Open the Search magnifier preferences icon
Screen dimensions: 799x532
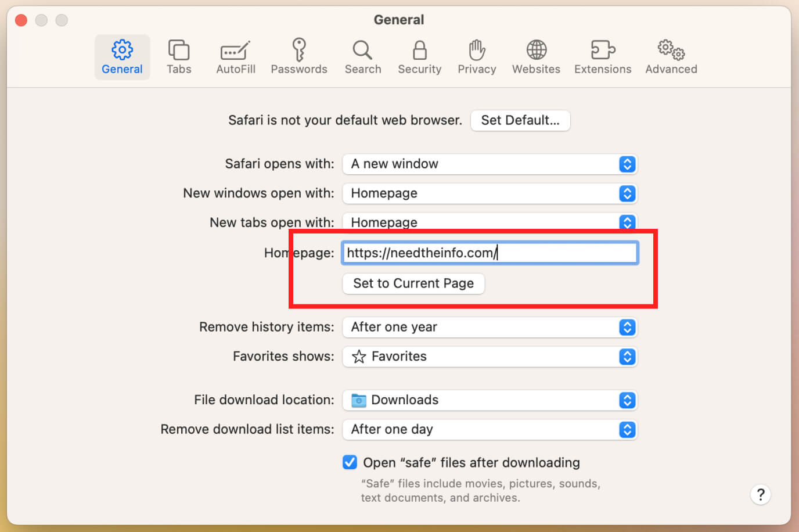[x=362, y=51]
